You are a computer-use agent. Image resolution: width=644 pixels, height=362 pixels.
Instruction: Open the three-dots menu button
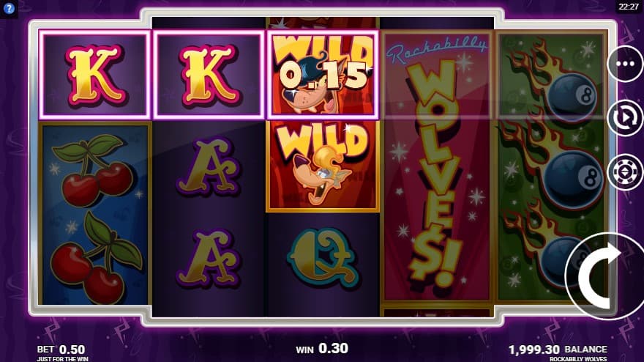click(625, 64)
